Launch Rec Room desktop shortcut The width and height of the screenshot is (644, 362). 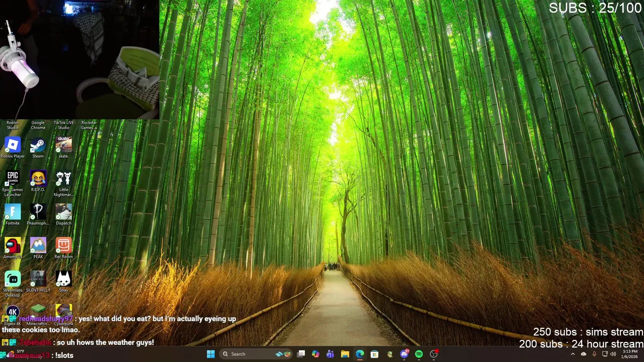[63, 248]
